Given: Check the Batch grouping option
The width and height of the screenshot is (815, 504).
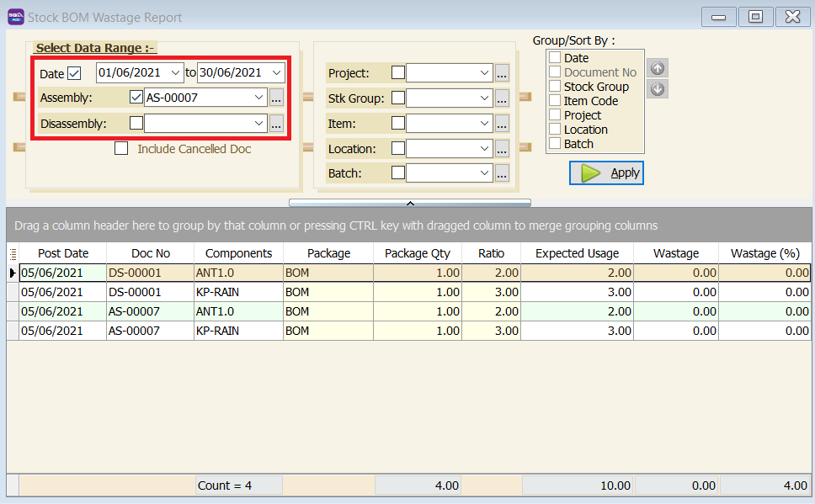Looking at the screenshot, I should click(x=553, y=143).
